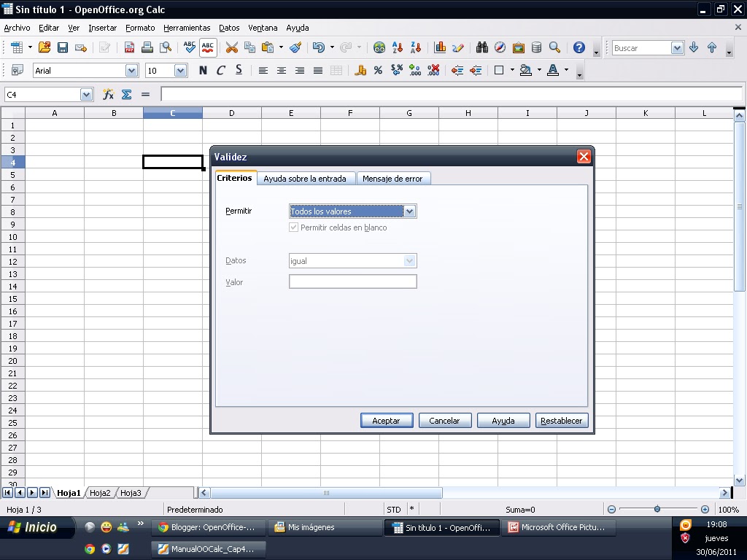Click the Aceptar button
The width and height of the screenshot is (747, 560).
tap(386, 420)
